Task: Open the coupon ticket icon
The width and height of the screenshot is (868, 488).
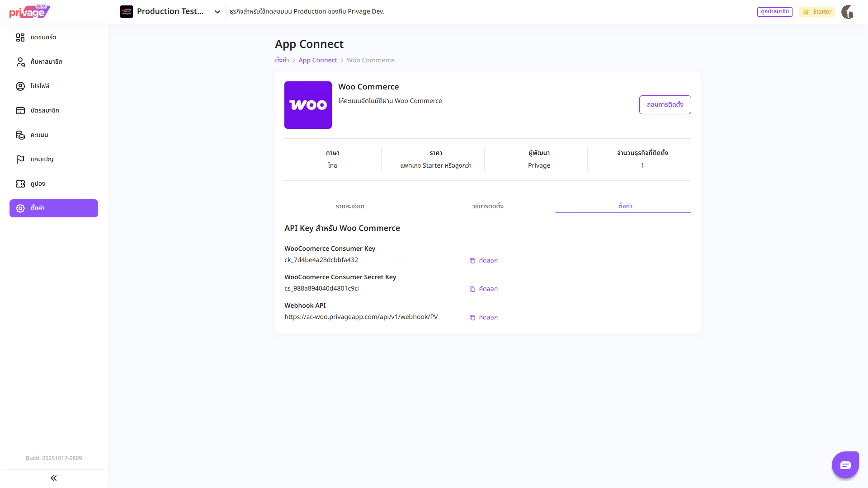Action: pos(20,184)
